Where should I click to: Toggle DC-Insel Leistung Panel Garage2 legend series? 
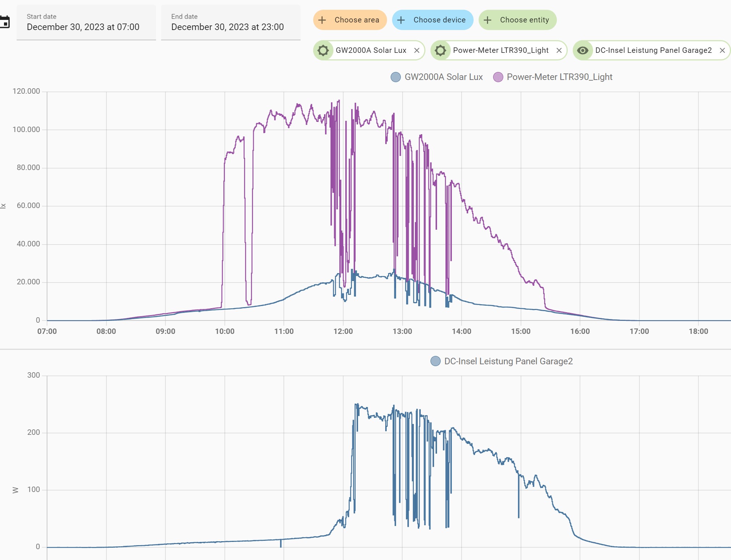[508, 361]
